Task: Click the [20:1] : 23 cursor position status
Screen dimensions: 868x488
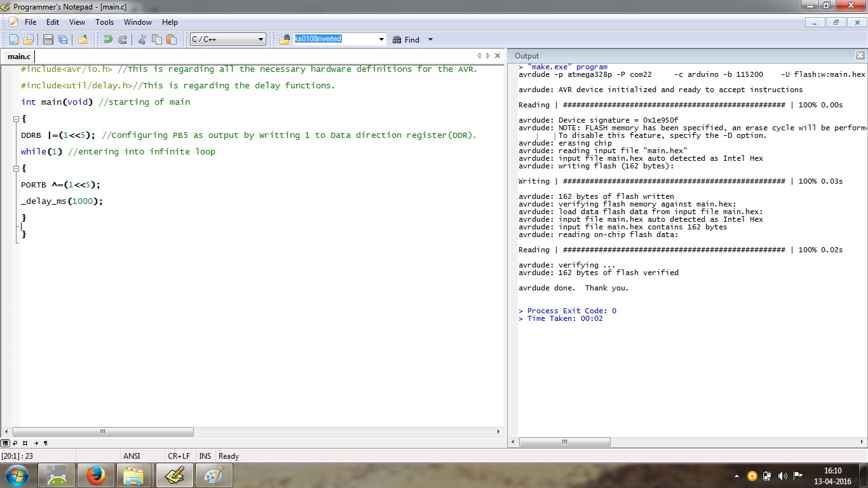Action: 17,456
